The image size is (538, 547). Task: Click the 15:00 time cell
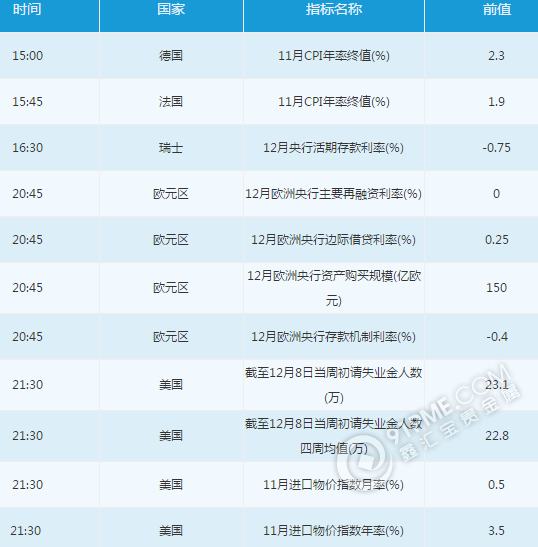[28, 56]
